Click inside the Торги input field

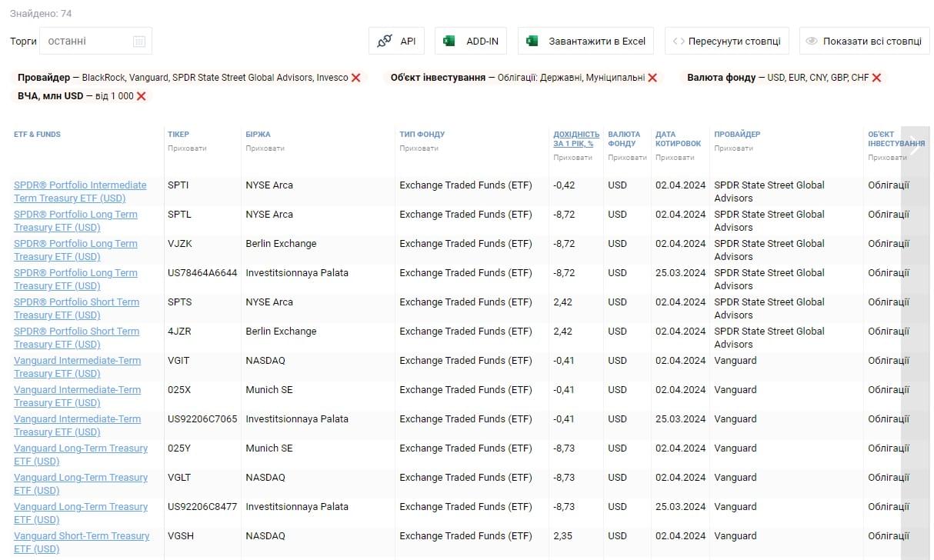(85, 41)
